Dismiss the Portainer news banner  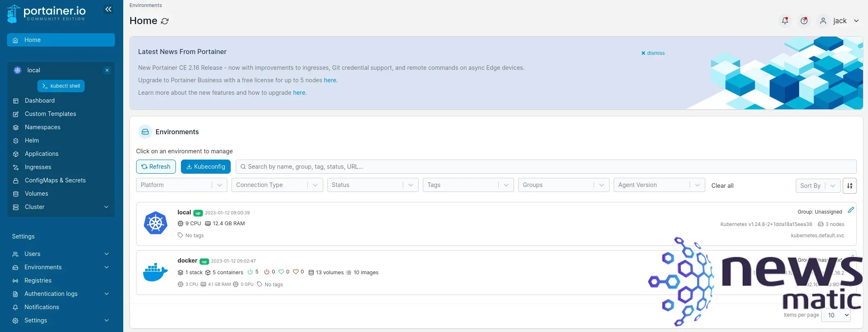tap(653, 53)
